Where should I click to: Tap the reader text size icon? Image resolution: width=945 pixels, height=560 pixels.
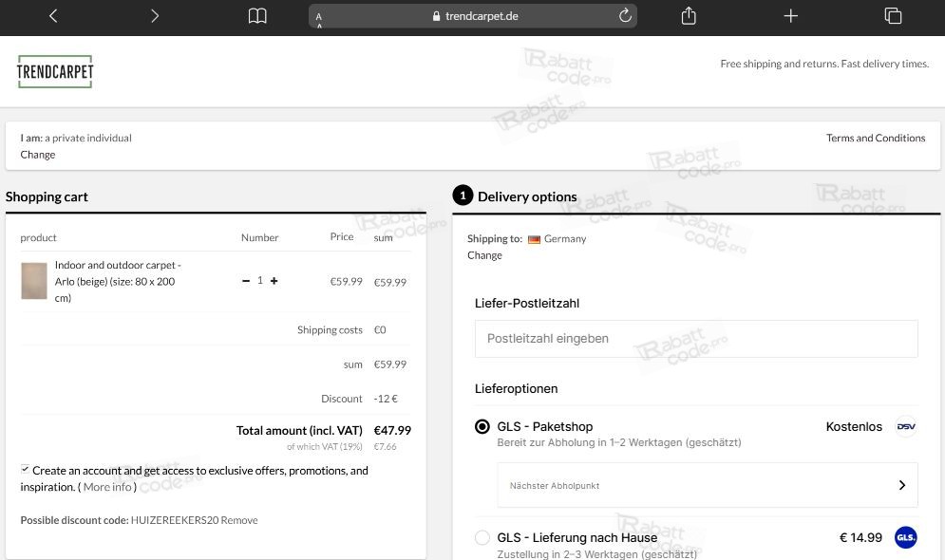point(319,17)
